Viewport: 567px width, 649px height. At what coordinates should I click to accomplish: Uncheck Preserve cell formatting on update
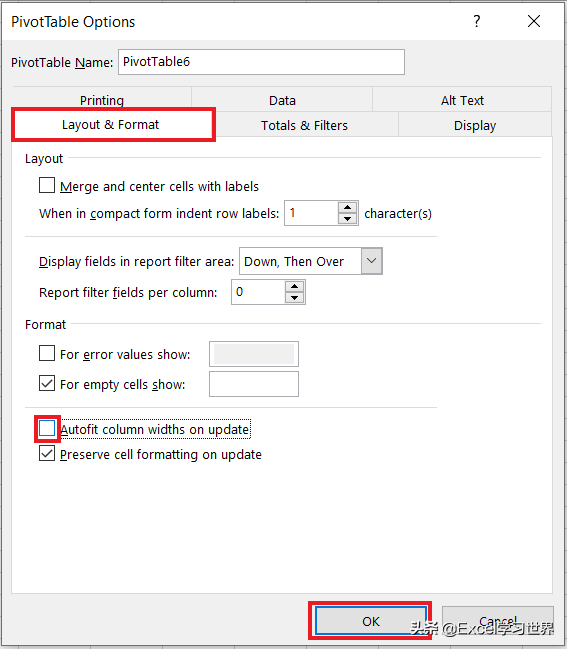[47, 453]
